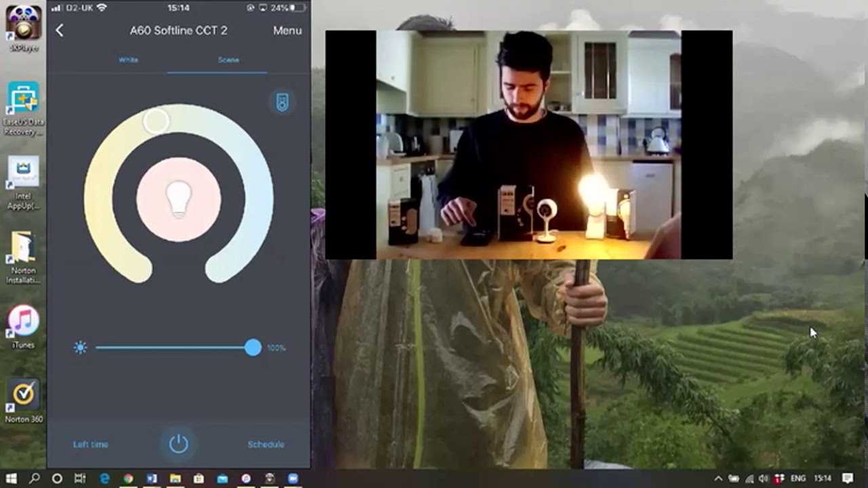Open the network Wi-Fi tray icon
Viewport: 868px width, 488px height.
[750, 479]
